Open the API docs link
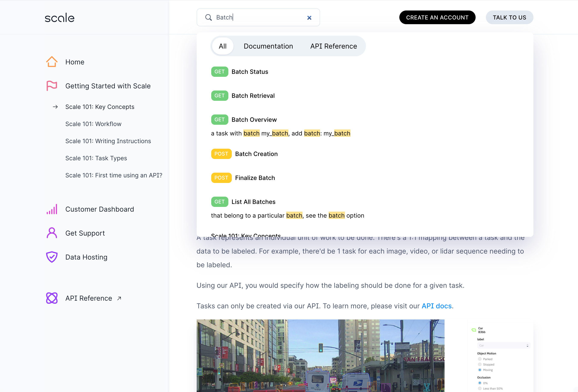This screenshot has height=392, width=578. (436, 306)
